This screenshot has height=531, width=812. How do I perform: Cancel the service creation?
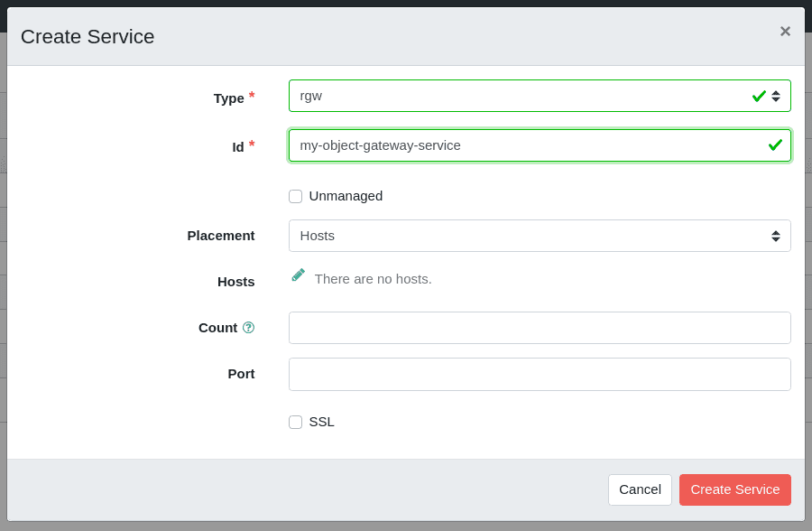click(x=640, y=489)
